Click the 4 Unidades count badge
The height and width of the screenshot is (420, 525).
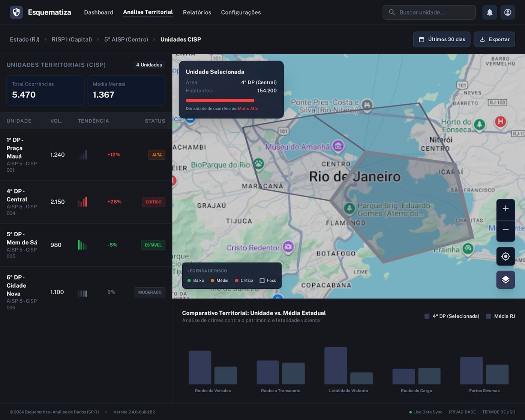tap(149, 65)
